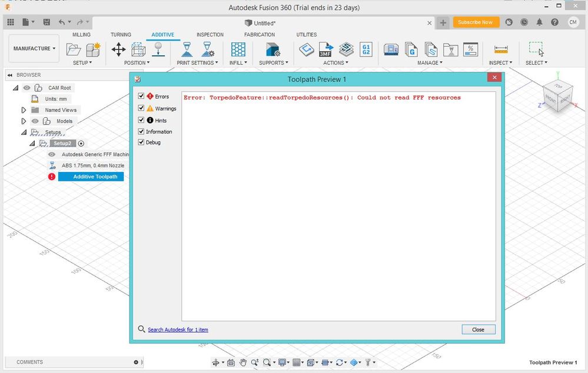Screen dimensions: 588x373
Task: Uncheck the Warnings checkbox
Action: point(141,108)
